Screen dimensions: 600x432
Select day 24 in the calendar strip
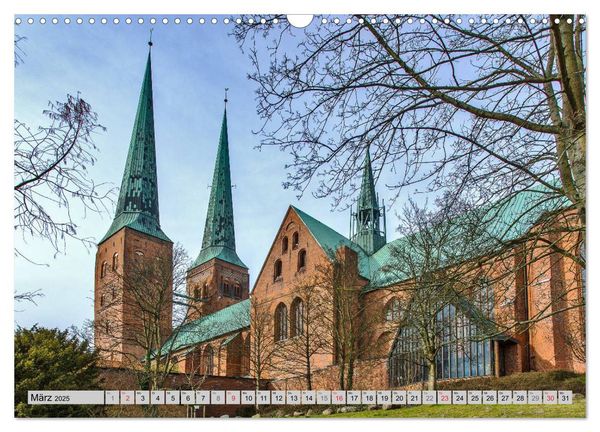460,398
